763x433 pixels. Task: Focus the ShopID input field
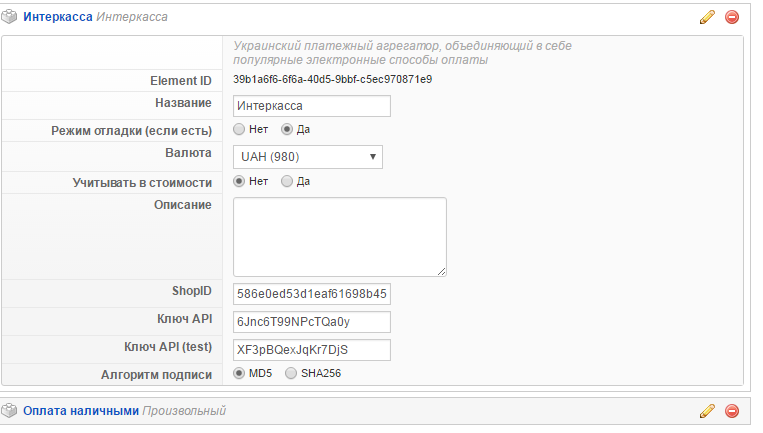point(311,294)
